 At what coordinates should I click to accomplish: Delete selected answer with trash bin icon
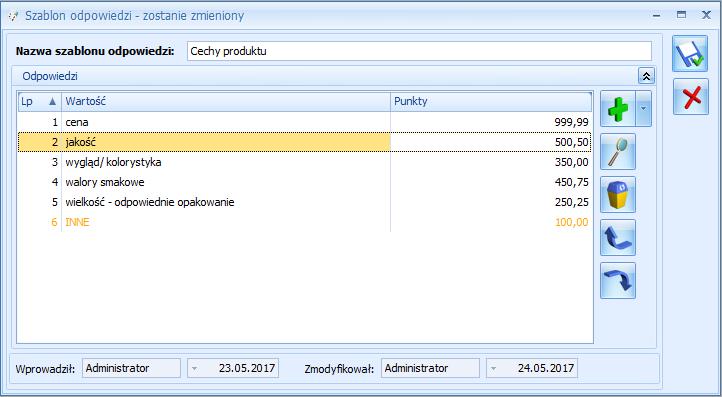click(x=618, y=195)
